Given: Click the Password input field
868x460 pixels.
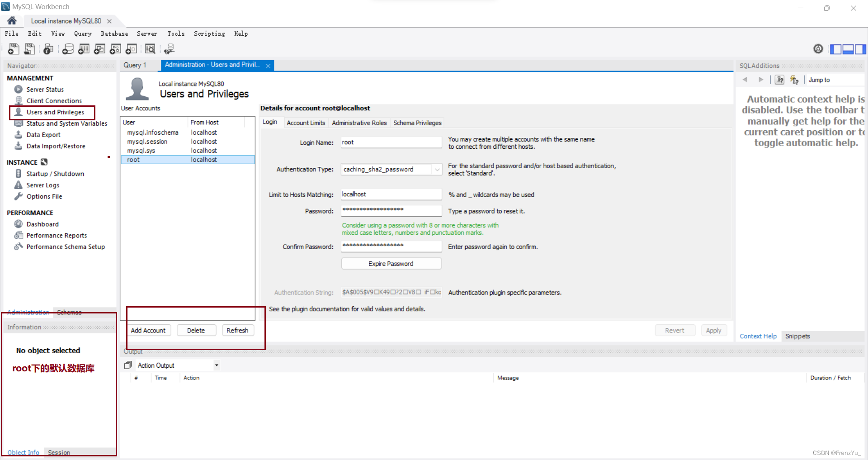Looking at the screenshot, I should coord(391,211).
